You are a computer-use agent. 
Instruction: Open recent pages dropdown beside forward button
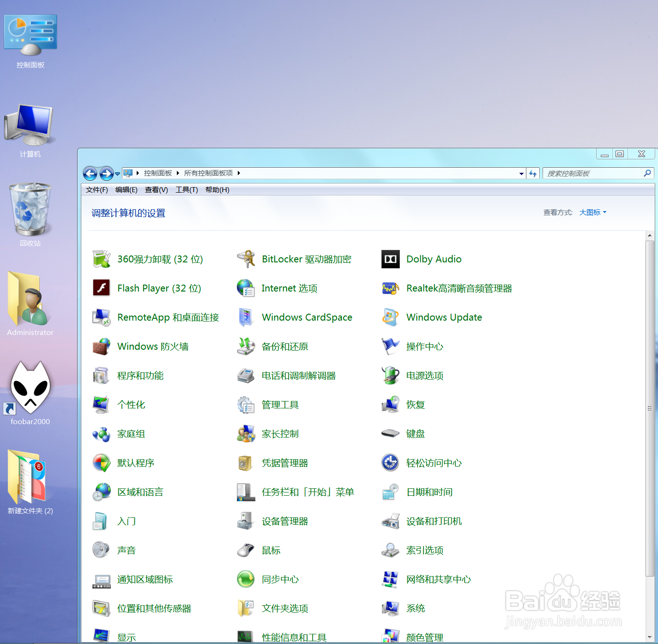(x=118, y=174)
